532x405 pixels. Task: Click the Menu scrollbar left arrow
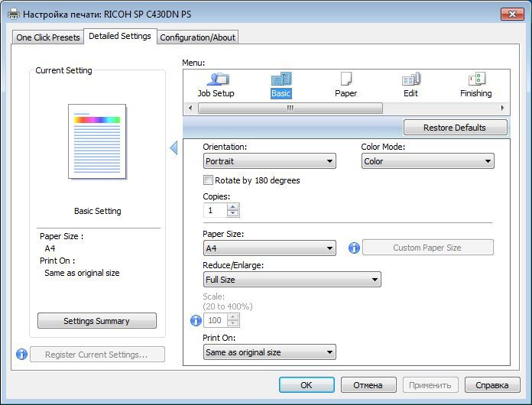pyautogui.click(x=190, y=109)
